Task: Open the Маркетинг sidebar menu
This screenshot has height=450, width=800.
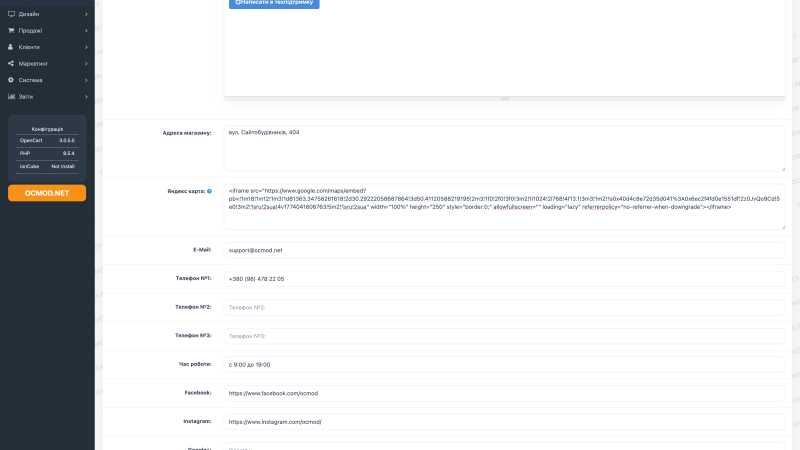Action: click(x=47, y=64)
